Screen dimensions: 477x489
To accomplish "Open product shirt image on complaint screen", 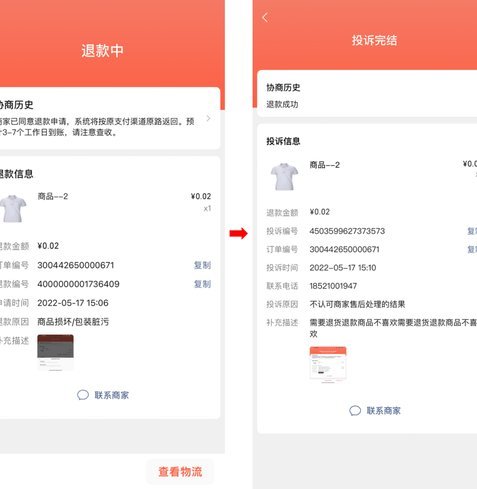I will [x=284, y=176].
